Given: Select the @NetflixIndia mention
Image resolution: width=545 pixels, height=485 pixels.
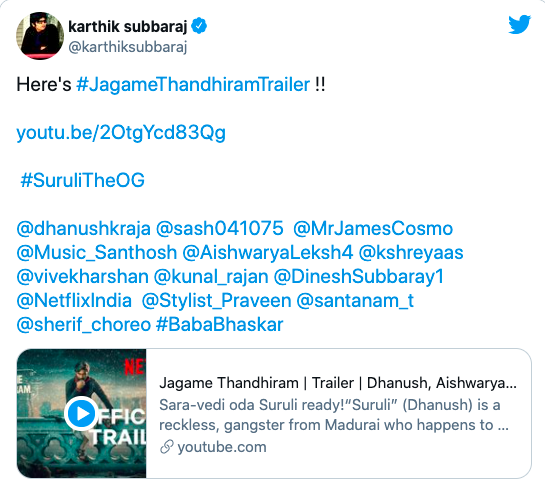Looking at the screenshot, I should pos(74,301).
